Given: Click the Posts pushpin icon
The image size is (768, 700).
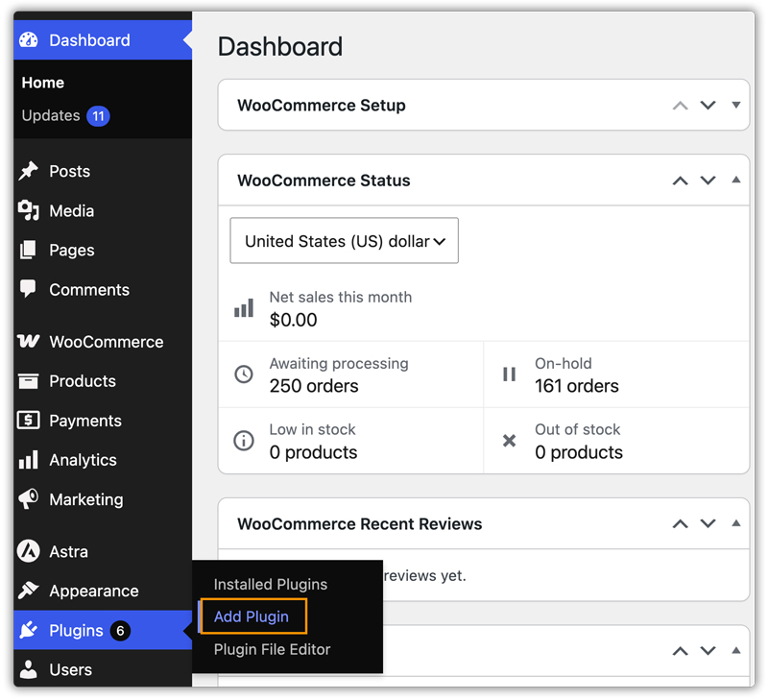Looking at the screenshot, I should point(29,171).
